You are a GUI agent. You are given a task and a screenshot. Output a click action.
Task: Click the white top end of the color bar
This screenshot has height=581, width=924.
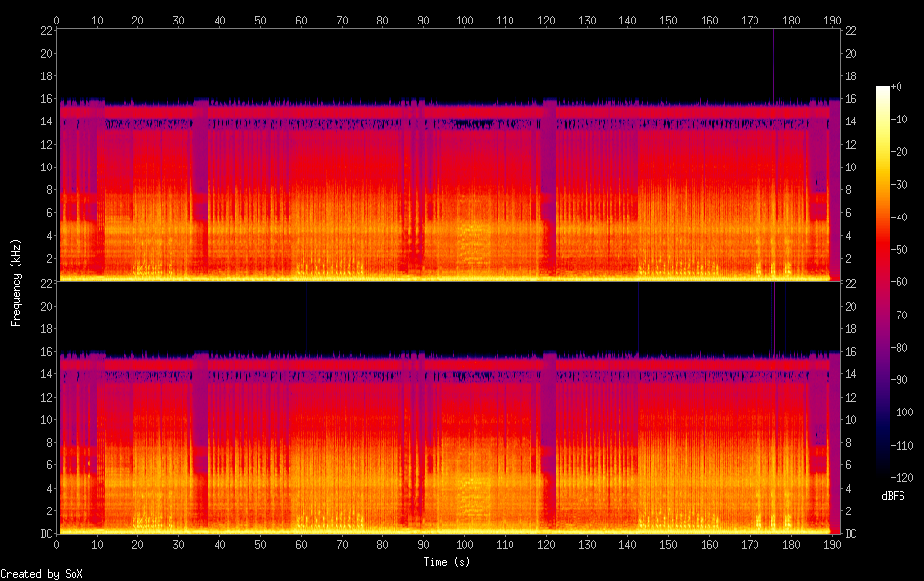coord(883,90)
